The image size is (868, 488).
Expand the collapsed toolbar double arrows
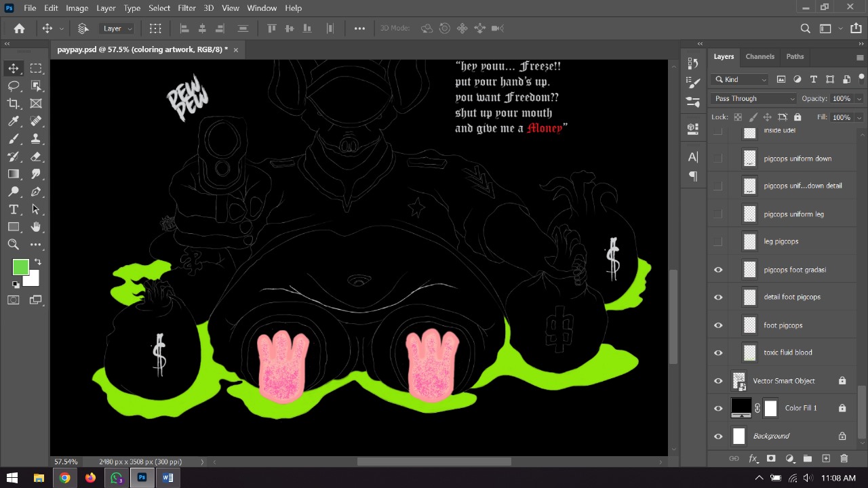tap(7, 44)
